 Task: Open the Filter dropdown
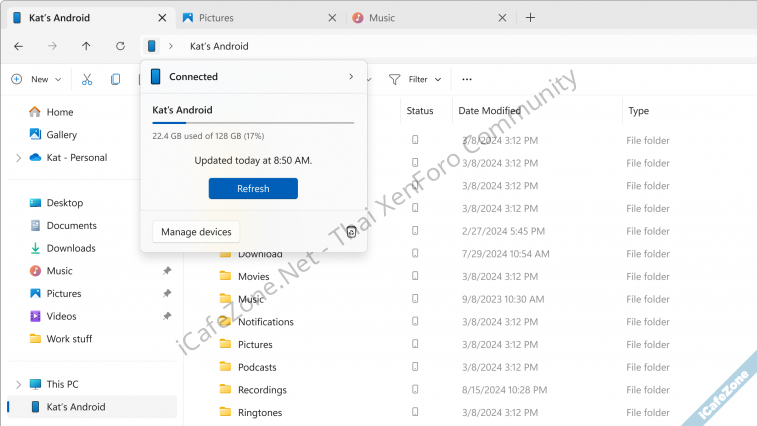point(415,79)
